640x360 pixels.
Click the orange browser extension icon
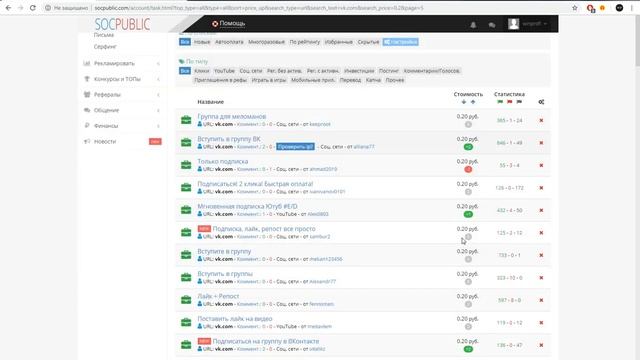tap(602, 8)
